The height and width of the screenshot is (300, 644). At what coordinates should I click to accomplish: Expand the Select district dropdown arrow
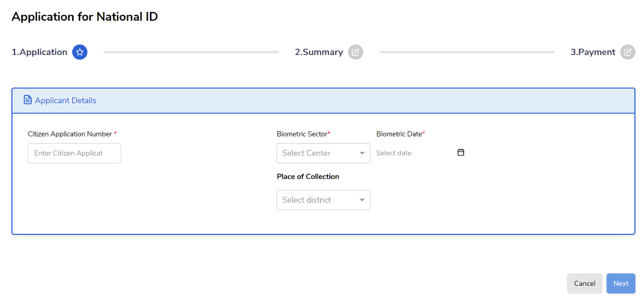click(362, 200)
